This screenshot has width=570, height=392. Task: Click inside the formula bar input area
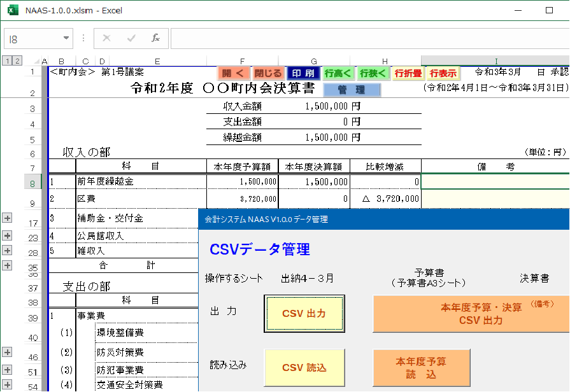tap(370, 39)
